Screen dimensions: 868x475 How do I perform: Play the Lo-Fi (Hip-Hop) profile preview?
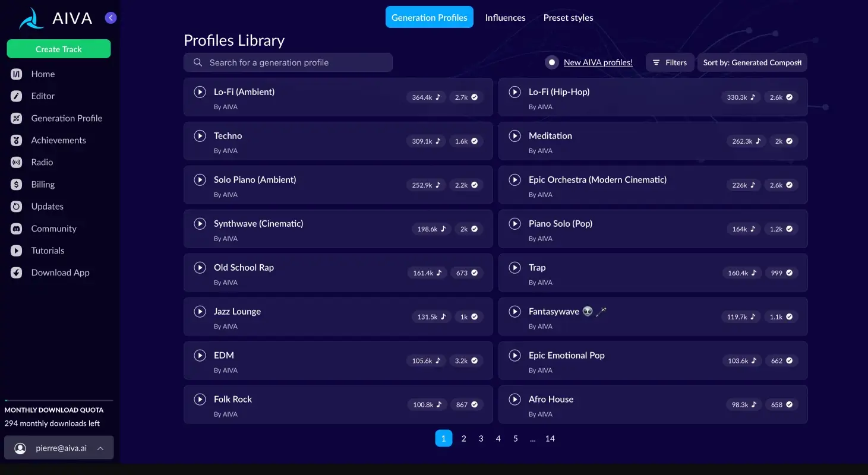point(515,92)
